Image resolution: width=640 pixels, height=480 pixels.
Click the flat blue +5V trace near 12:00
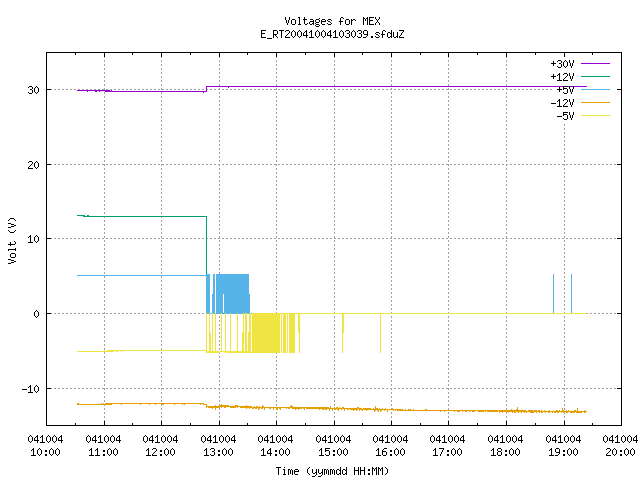(162, 276)
